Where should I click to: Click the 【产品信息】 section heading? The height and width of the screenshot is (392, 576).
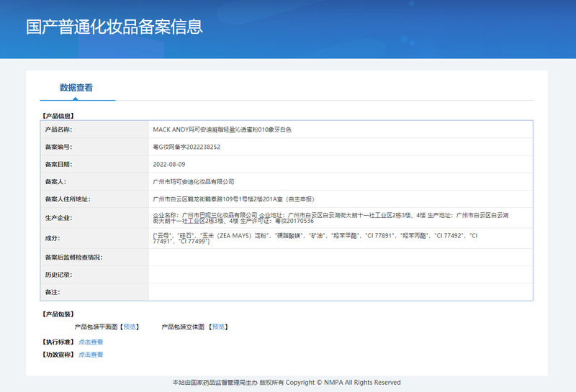(58, 115)
